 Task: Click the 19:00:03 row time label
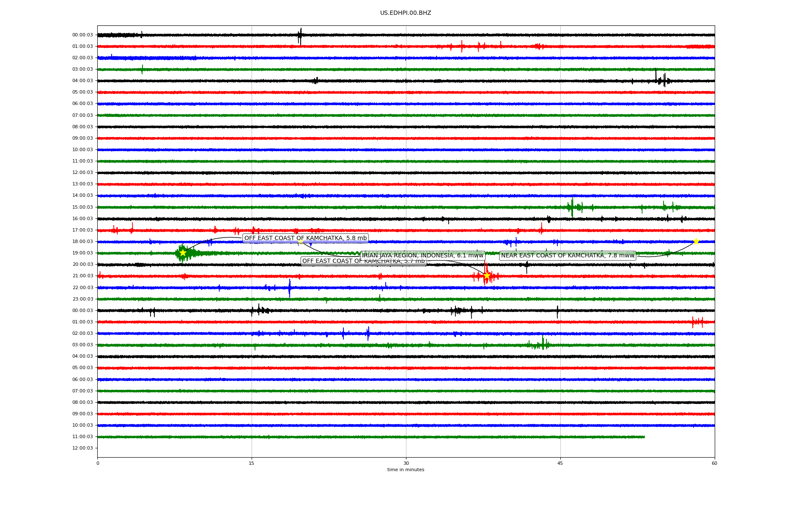pos(82,253)
